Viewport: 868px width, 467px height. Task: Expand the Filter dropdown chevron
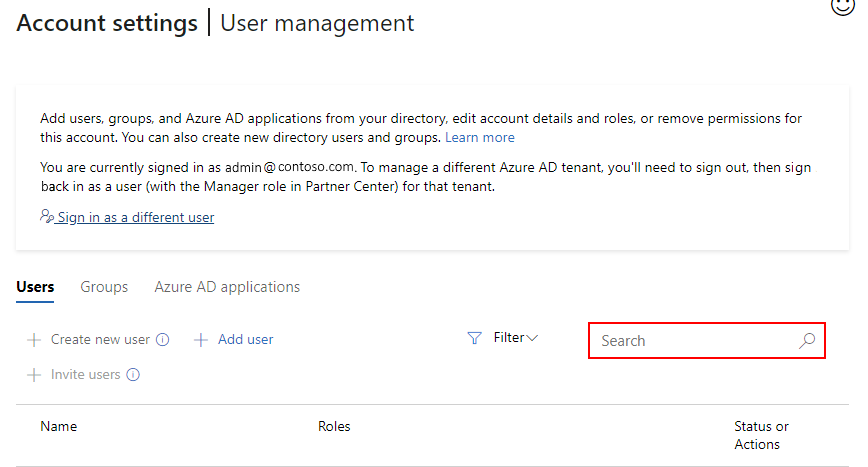point(532,338)
